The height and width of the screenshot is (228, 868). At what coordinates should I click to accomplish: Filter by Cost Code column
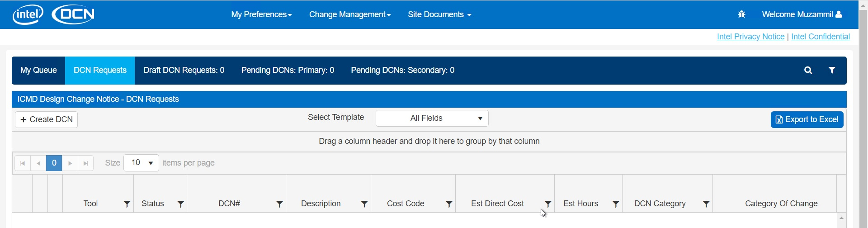[x=449, y=204]
